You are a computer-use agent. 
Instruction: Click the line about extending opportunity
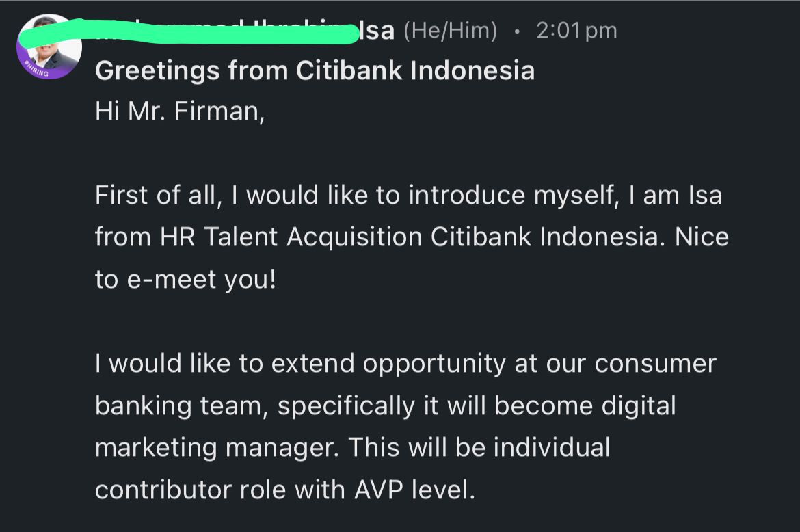tap(405, 364)
